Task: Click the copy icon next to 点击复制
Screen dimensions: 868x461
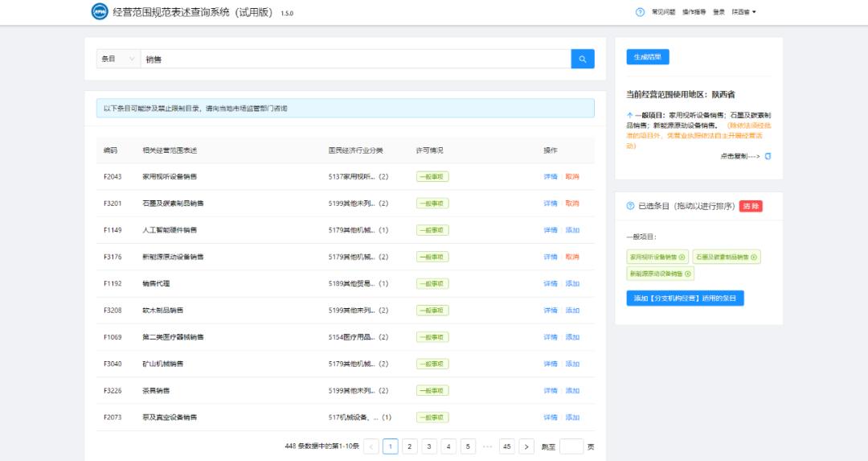Action: click(x=768, y=156)
